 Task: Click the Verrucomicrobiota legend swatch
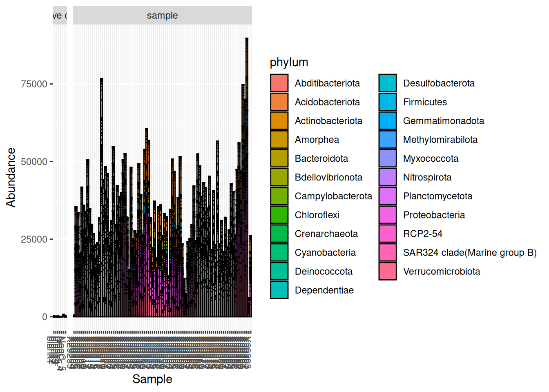coord(387,272)
